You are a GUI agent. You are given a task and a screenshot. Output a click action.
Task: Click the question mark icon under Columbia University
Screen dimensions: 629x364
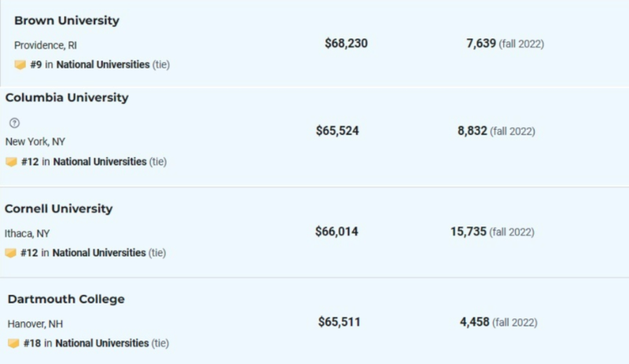(14, 123)
